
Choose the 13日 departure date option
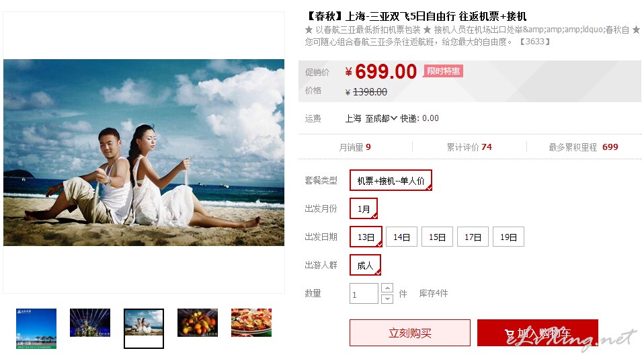point(366,237)
